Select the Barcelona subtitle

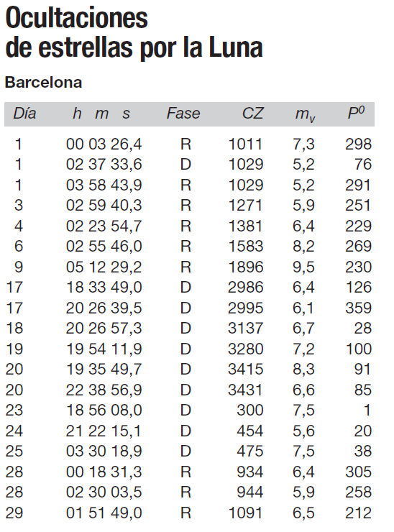(x=43, y=83)
